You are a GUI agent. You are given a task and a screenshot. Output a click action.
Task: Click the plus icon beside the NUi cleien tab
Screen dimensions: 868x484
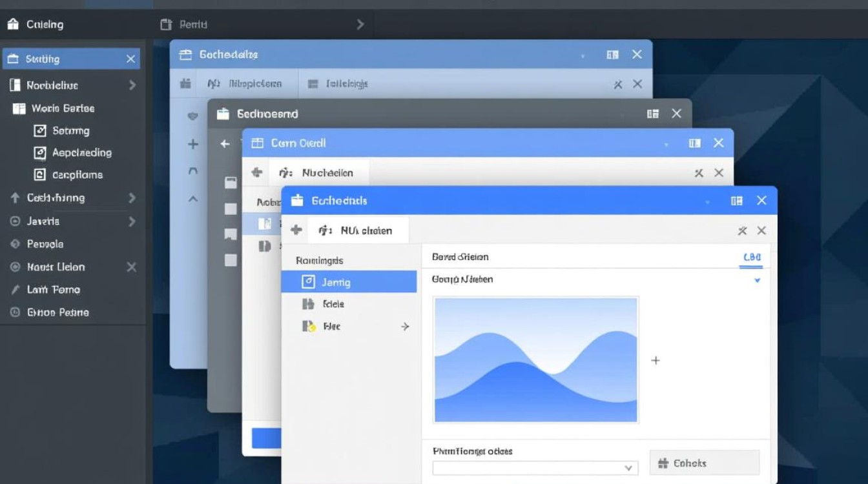point(296,230)
